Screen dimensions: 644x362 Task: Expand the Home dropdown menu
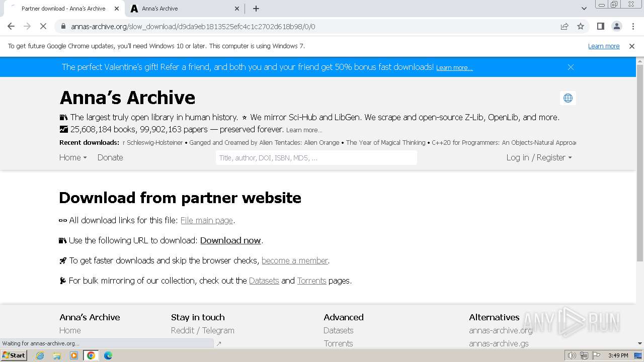(73, 157)
